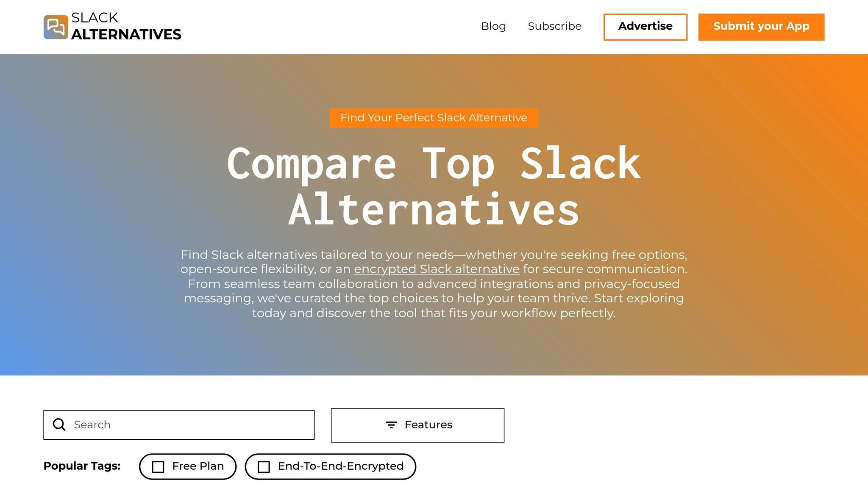Click the magnifying glass search icon

pos(59,424)
